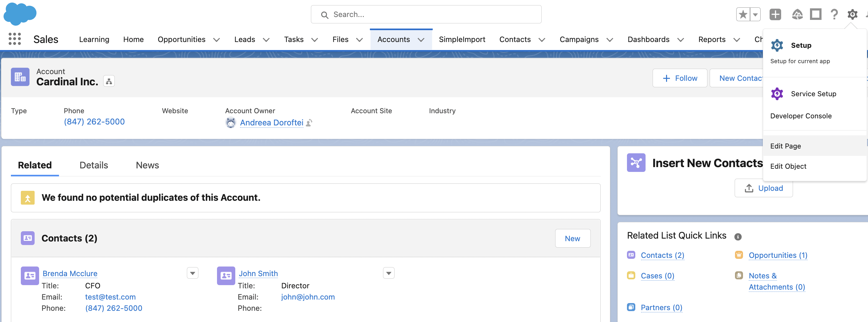Email test@test.com link
The width and height of the screenshot is (868, 322).
(110, 297)
